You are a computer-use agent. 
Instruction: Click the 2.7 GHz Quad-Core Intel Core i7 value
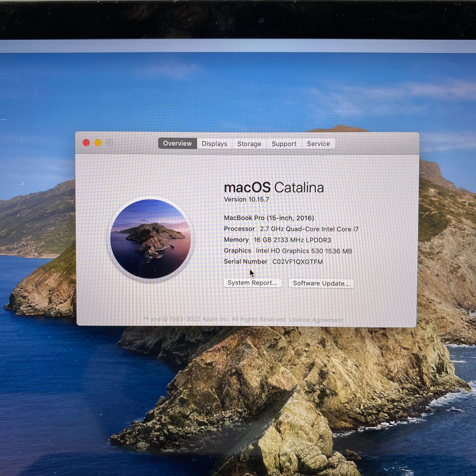pyautogui.click(x=309, y=229)
